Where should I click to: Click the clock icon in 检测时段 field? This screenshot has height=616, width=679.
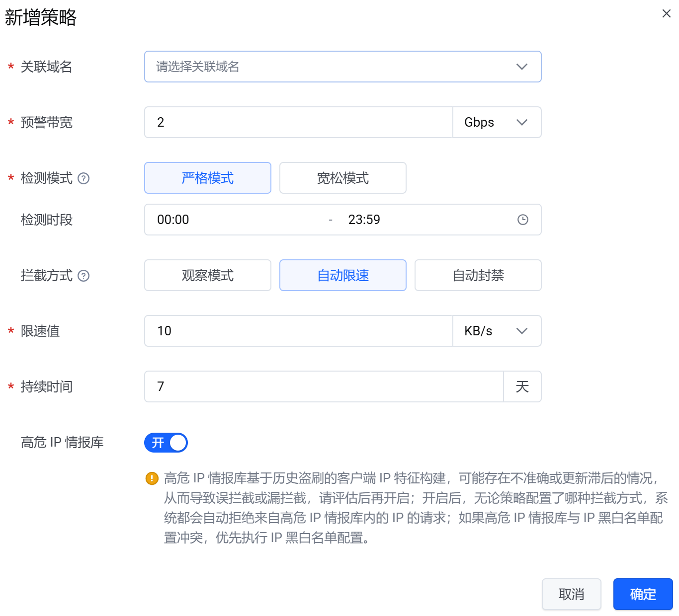[x=522, y=220]
